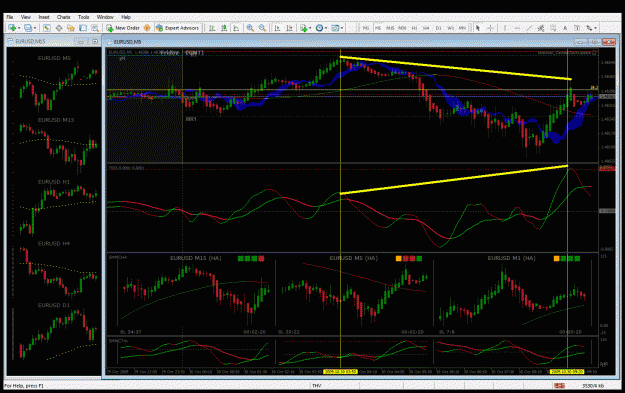Image resolution: width=625 pixels, height=393 pixels.
Task: Launch the MetaEditor icon
Action: click(147, 28)
